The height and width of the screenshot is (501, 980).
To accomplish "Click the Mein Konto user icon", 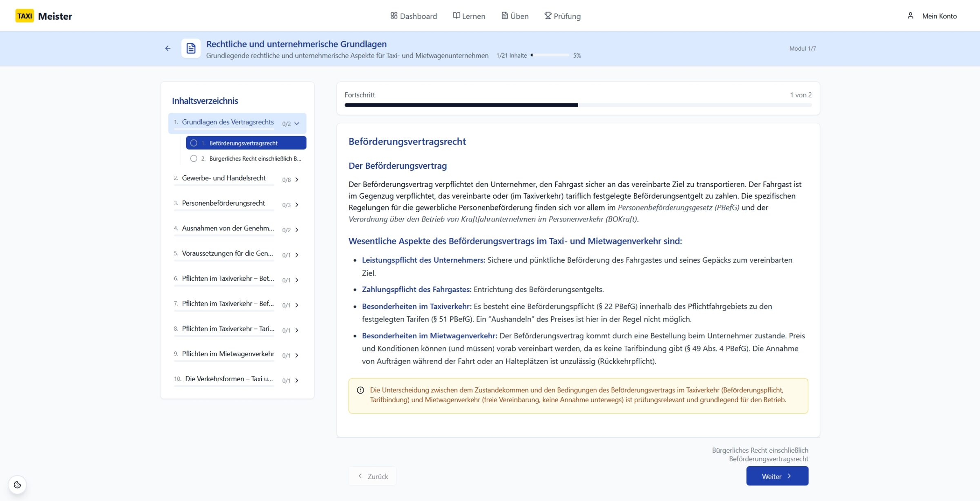I will coord(910,16).
